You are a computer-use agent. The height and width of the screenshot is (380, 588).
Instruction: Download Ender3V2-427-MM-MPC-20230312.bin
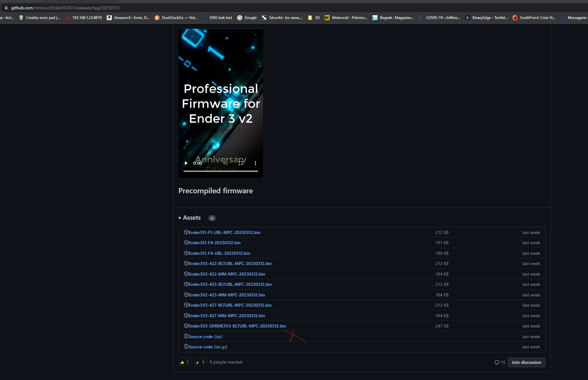point(227,316)
